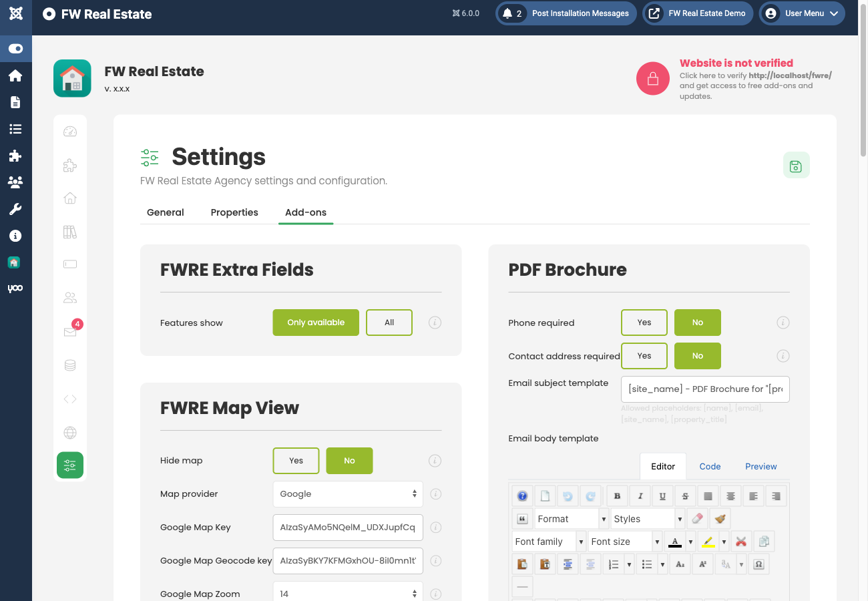The width and height of the screenshot is (868, 601).
Task: Toggle Hide map to Yes
Action: point(296,460)
